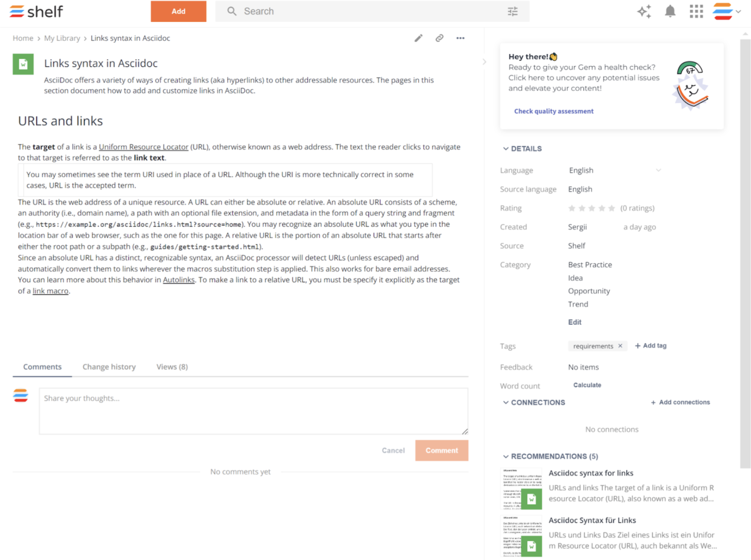Click the page vertical scrollbar

point(745,253)
